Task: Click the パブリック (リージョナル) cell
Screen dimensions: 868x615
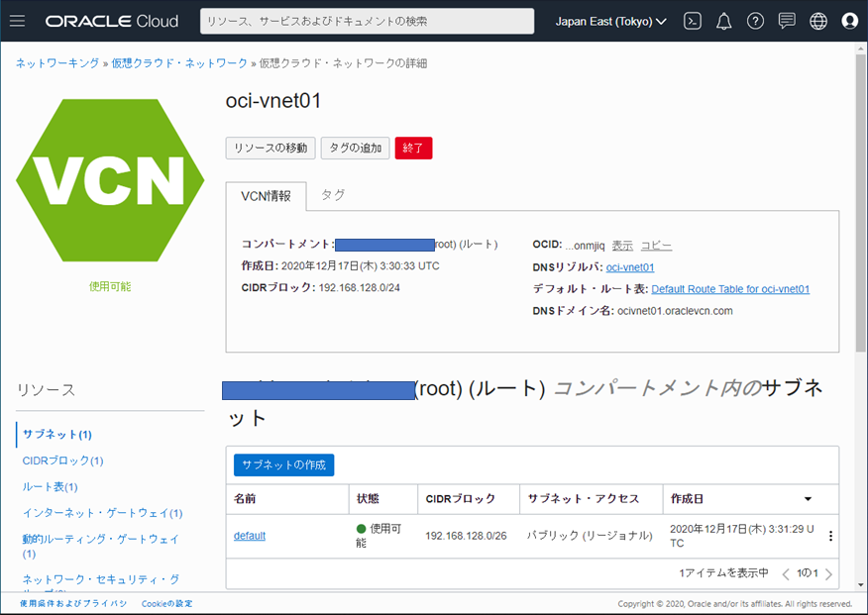Action: click(x=590, y=536)
